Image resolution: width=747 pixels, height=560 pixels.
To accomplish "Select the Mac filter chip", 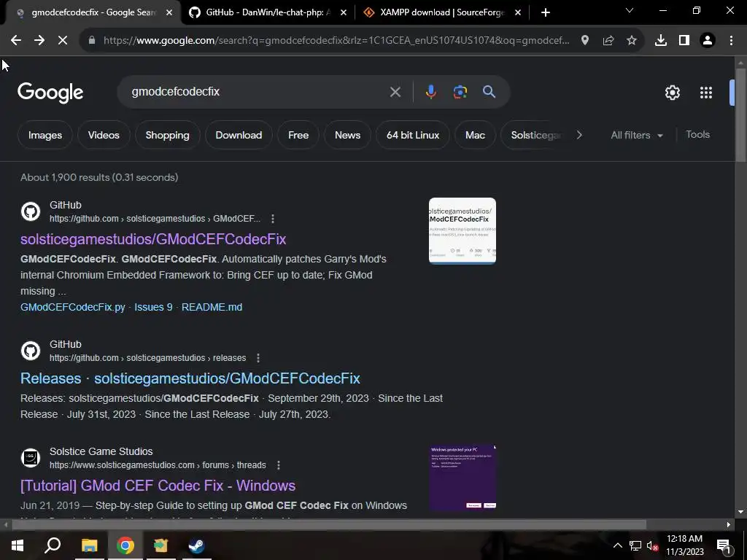I will click(475, 135).
